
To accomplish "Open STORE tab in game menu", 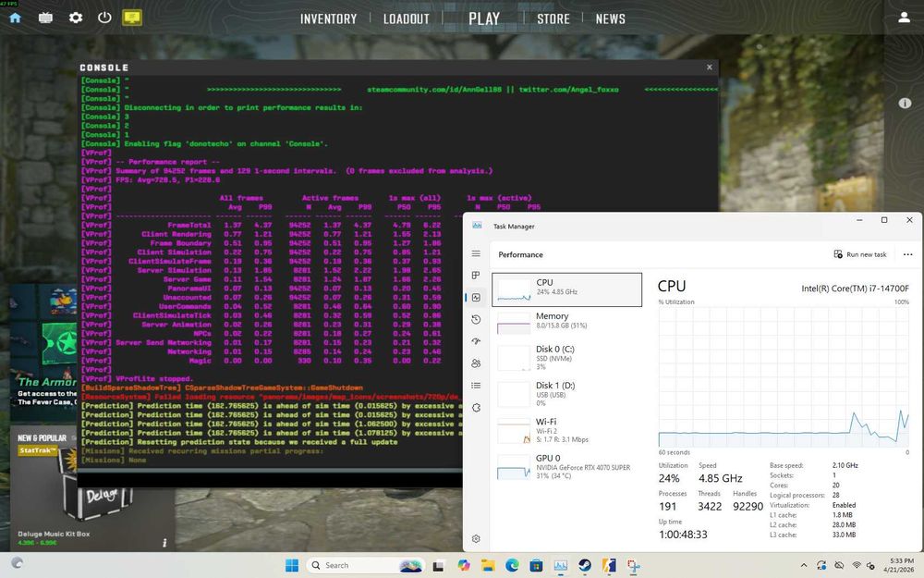I will [553, 18].
